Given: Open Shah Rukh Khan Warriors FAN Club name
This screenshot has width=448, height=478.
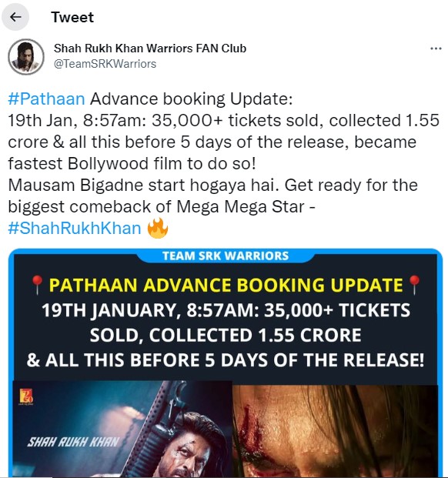Looking at the screenshot, I should tap(150, 48).
